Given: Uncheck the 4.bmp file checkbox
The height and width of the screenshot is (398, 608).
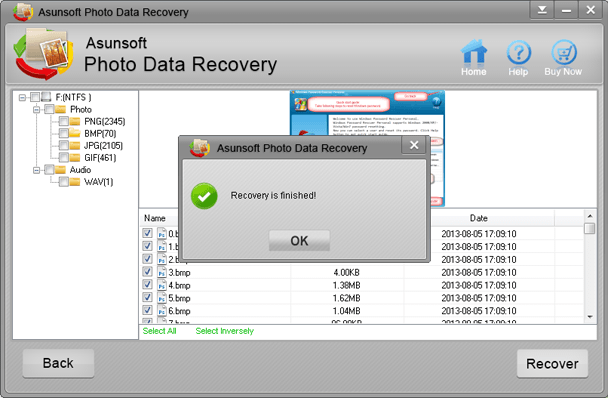Looking at the screenshot, I should coord(147,284).
